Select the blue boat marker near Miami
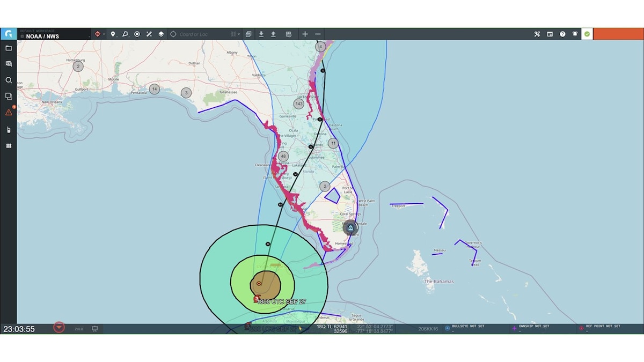The height and width of the screenshot is (362, 644). click(x=350, y=228)
